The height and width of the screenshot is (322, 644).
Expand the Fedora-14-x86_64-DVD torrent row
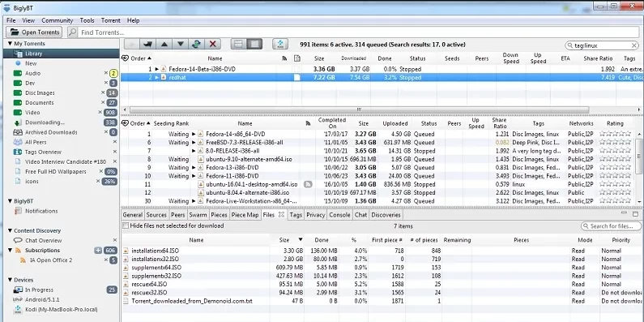(194, 134)
